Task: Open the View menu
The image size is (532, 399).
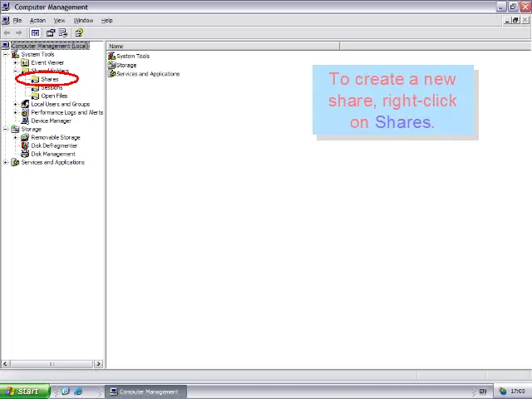Action: (x=59, y=20)
